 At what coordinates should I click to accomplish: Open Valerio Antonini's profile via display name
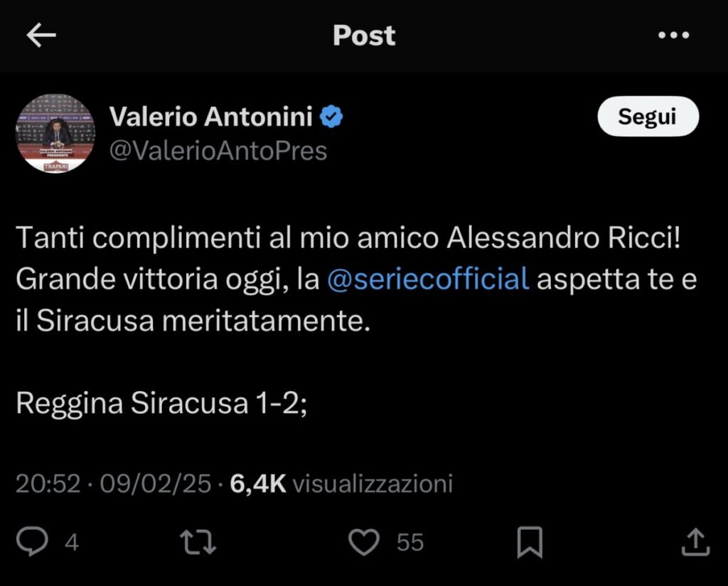[x=211, y=117]
